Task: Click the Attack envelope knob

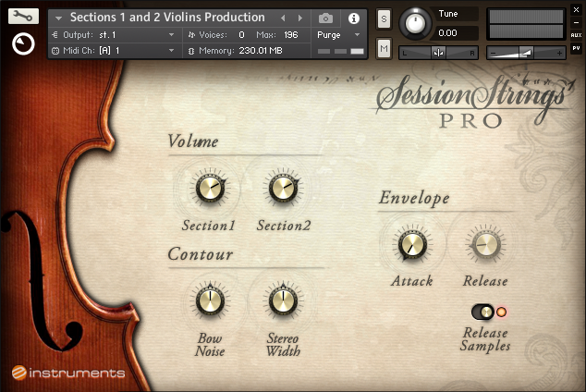Action: tap(412, 245)
